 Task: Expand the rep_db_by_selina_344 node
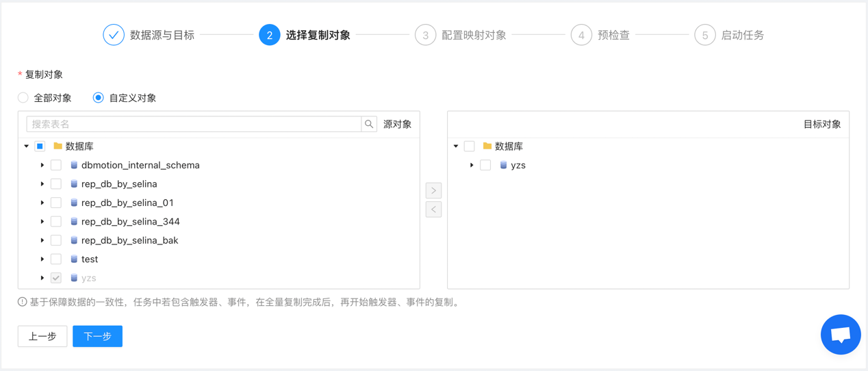click(42, 222)
